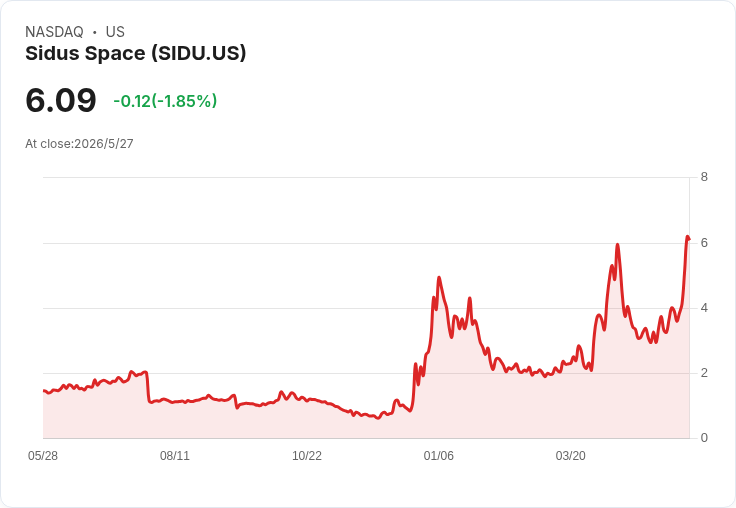
Task: Click the latest price point on the chart line
Action: [x=689, y=239]
